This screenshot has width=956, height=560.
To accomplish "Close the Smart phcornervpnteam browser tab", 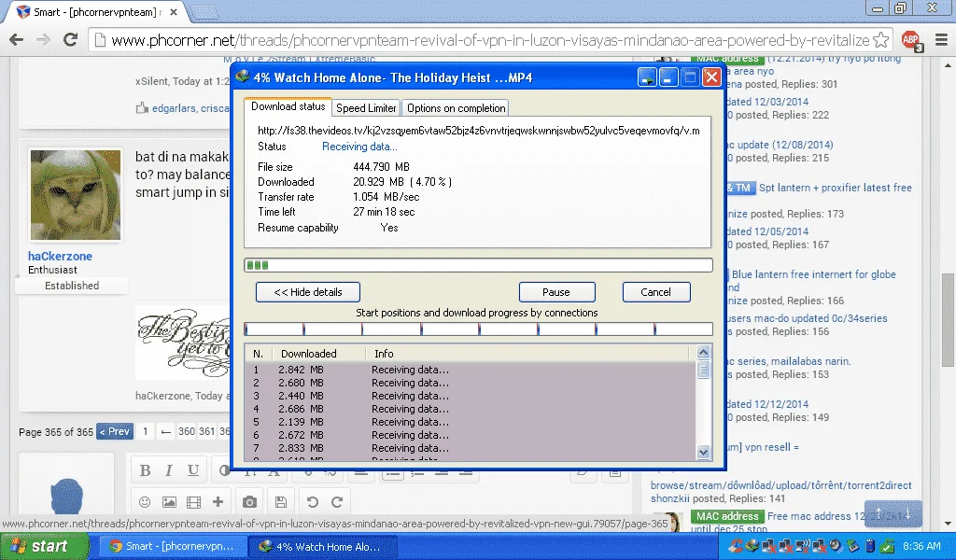I will pos(174,12).
